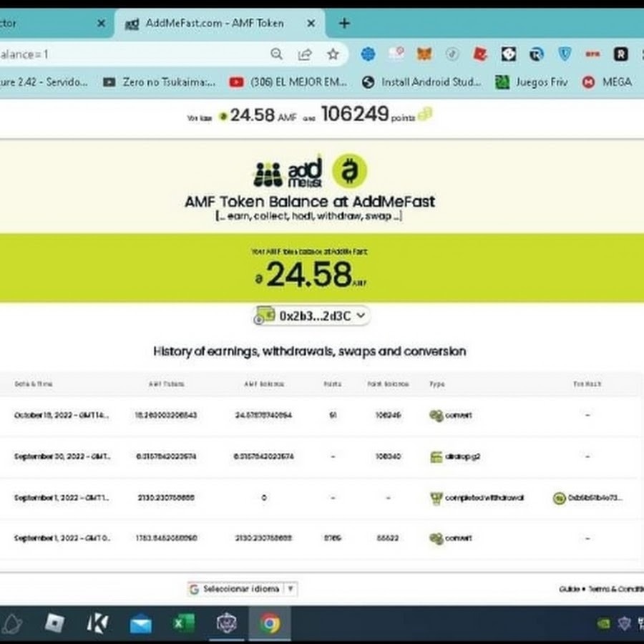Image resolution: width=644 pixels, height=644 pixels.
Task: Select the AddMeFast.com - AMF Token tab
Action: pyautogui.click(x=220, y=24)
